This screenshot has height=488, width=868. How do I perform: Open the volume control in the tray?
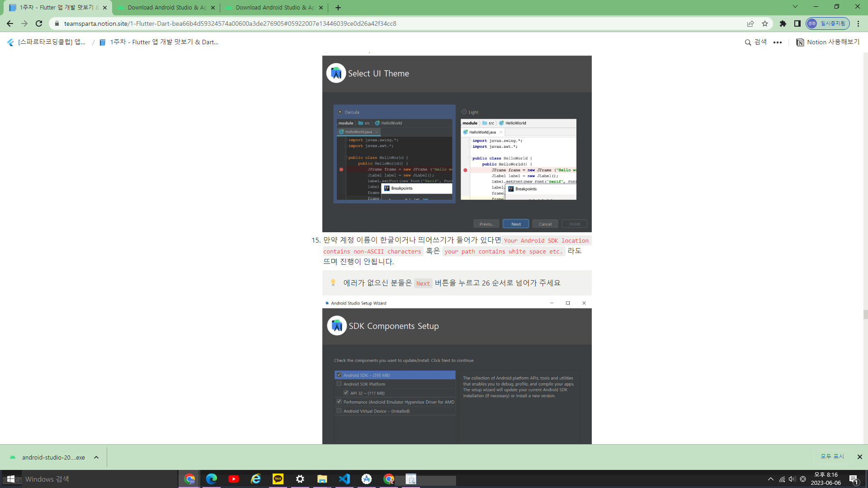click(x=792, y=479)
